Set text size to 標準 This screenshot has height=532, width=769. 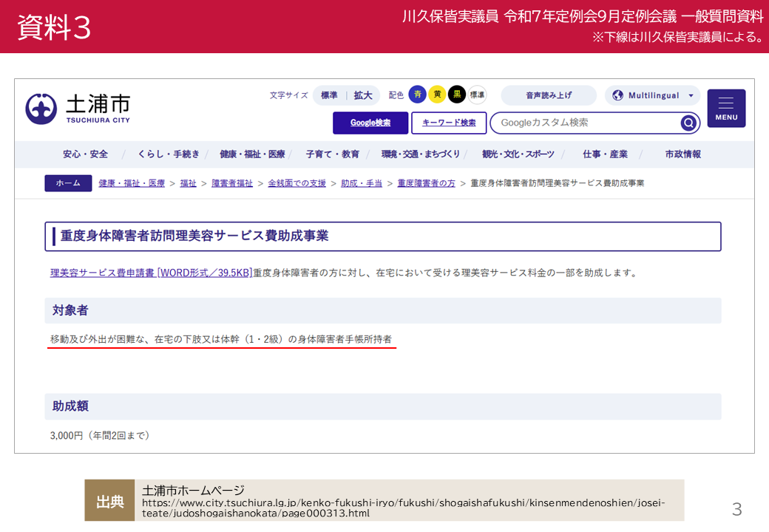[329, 95]
